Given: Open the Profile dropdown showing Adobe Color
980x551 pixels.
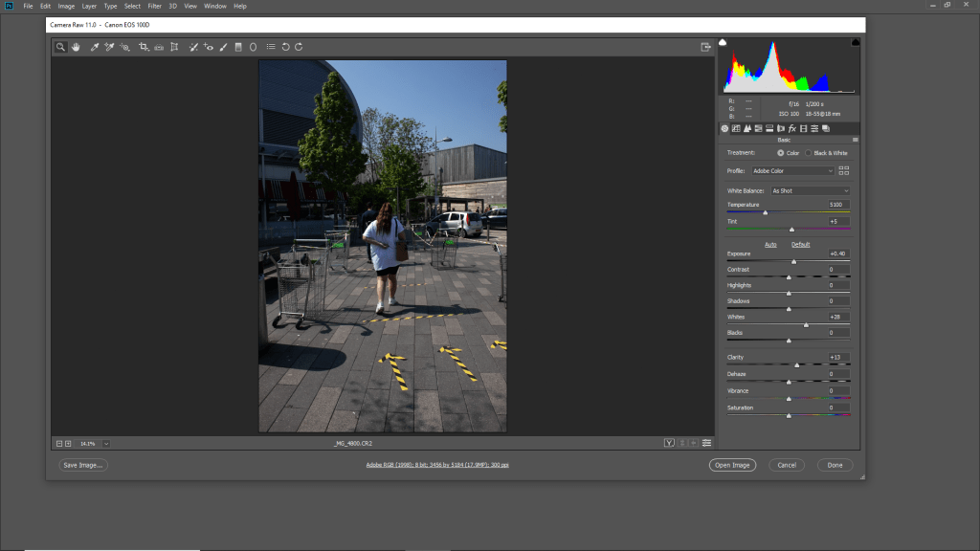Looking at the screenshot, I should [x=791, y=170].
